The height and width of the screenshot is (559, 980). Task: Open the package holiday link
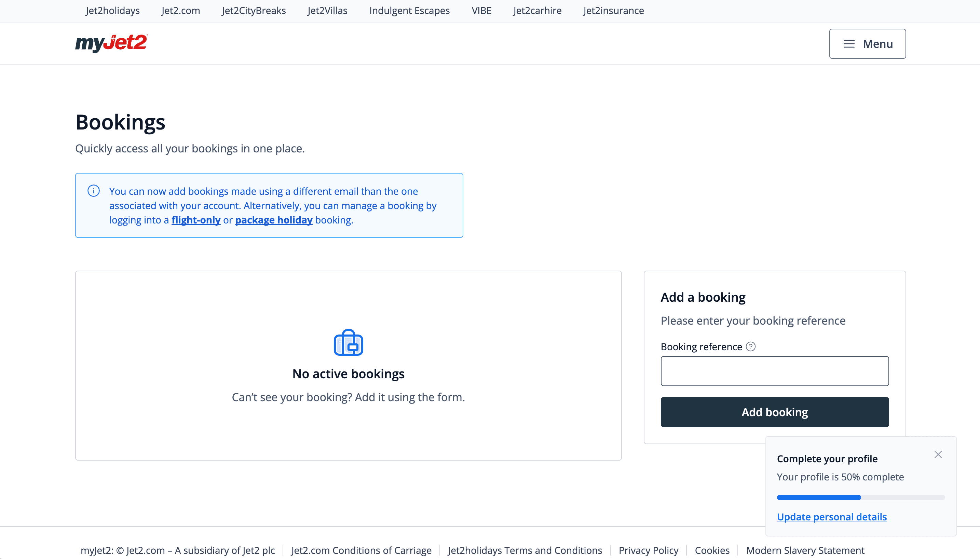(273, 220)
